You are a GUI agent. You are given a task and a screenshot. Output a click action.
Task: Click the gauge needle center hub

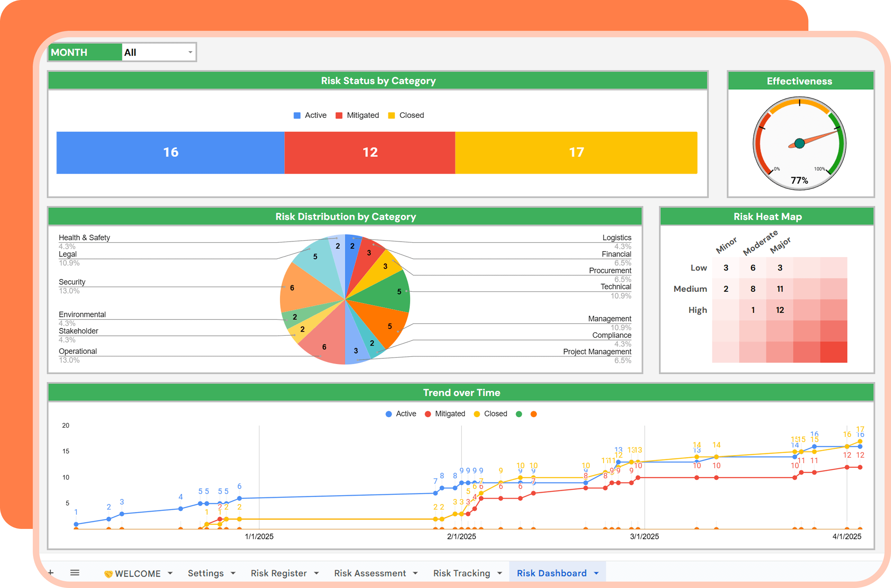(x=799, y=143)
